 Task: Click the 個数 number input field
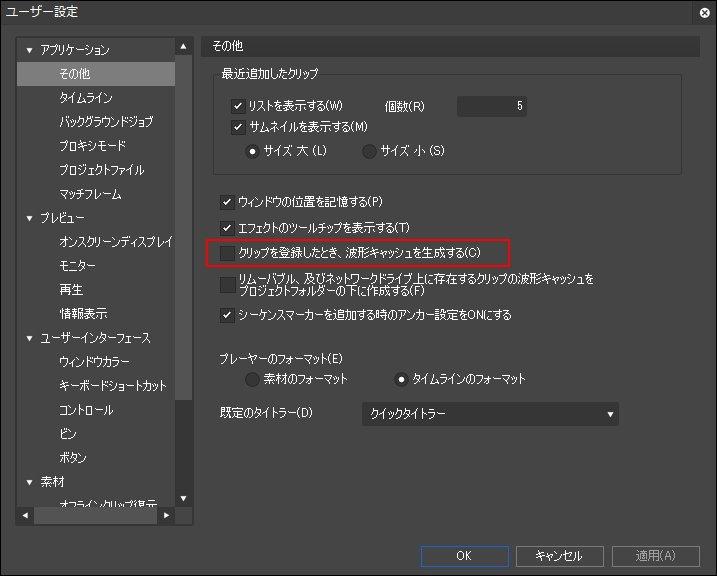pyautogui.click(x=492, y=106)
